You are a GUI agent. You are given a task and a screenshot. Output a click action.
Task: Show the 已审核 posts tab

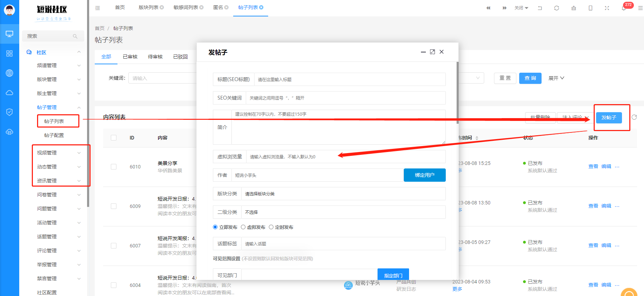(130, 57)
